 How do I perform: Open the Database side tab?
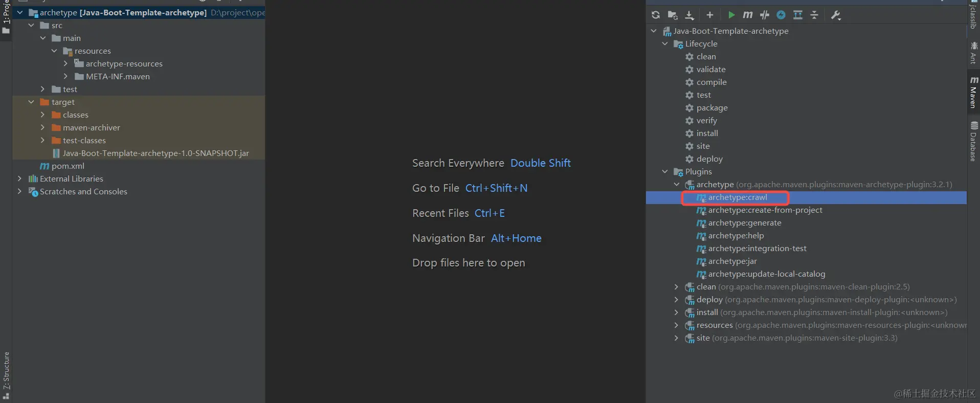(x=973, y=141)
